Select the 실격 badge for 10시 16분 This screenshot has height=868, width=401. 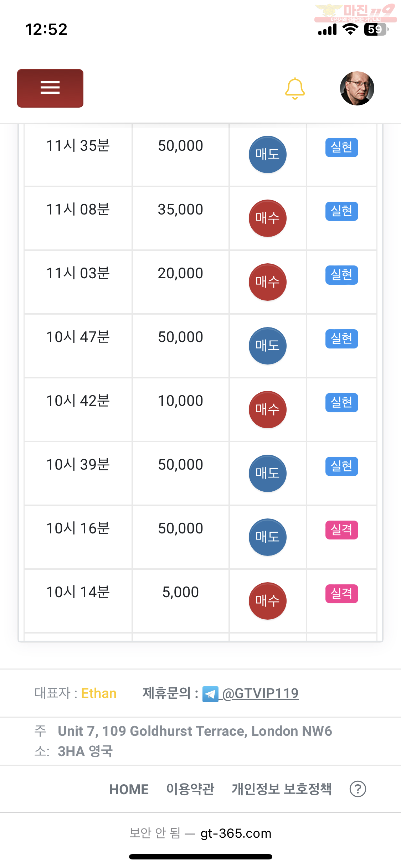[342, 530]
